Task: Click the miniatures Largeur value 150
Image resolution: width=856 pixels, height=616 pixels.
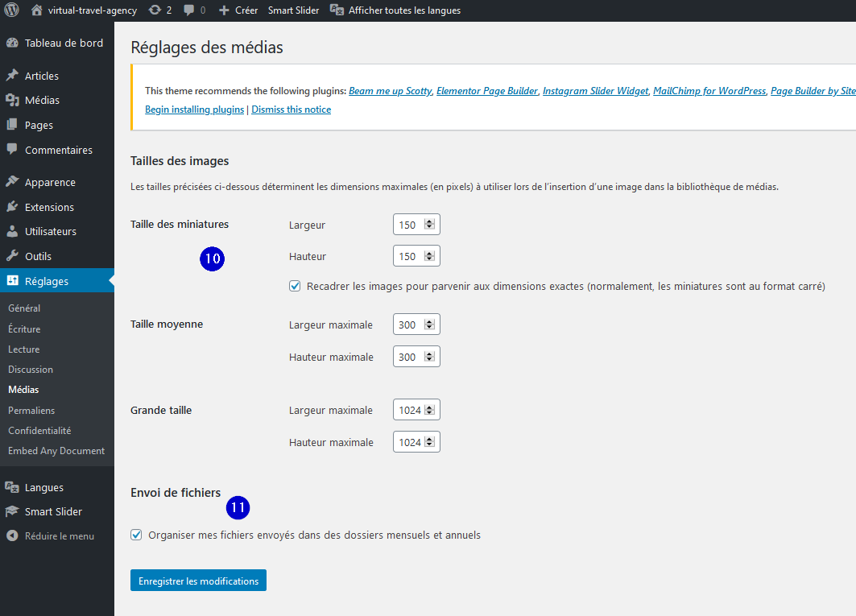Action: click(407, 225)
